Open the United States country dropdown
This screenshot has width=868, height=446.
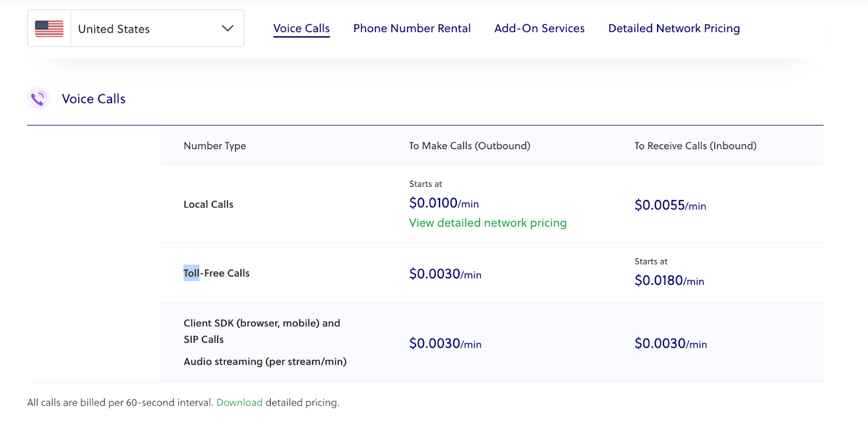point(136,29)
